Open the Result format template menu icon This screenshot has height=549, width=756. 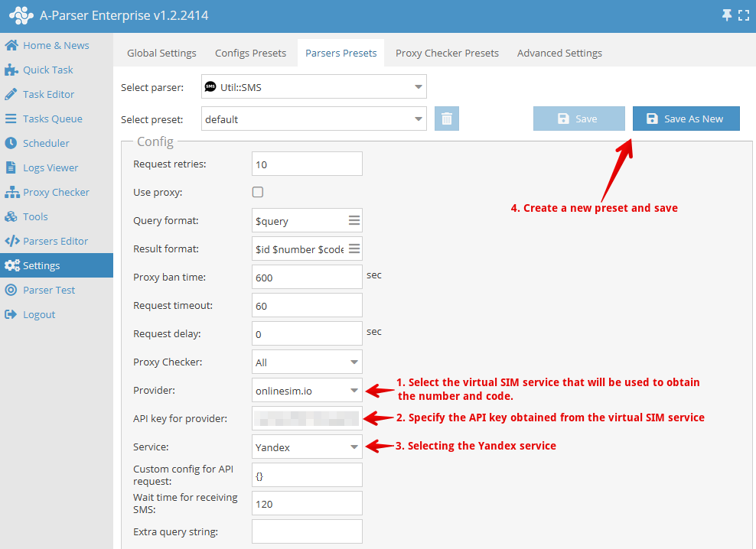354,249
